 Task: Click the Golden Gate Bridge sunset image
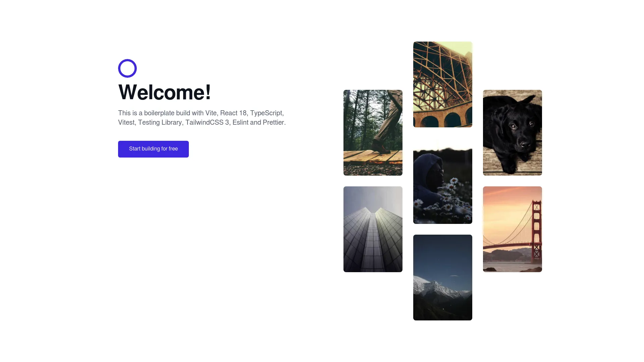(512, 229)
